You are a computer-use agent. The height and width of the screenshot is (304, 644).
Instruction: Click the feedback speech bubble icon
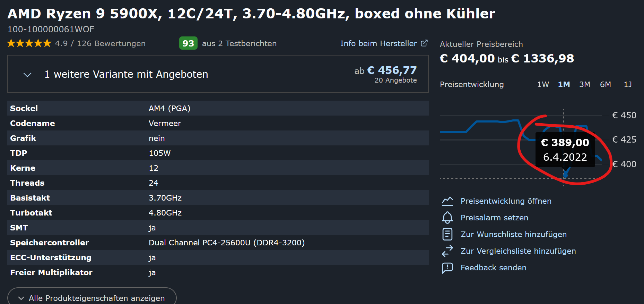coord(447,268)
